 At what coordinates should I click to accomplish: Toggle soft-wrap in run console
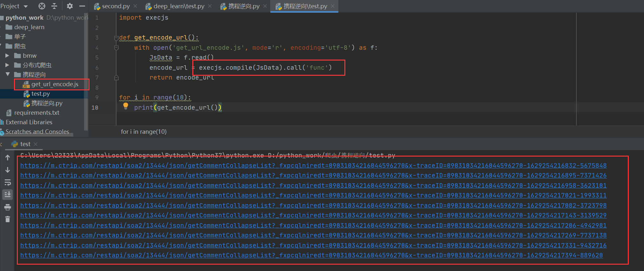coord(8,182)
